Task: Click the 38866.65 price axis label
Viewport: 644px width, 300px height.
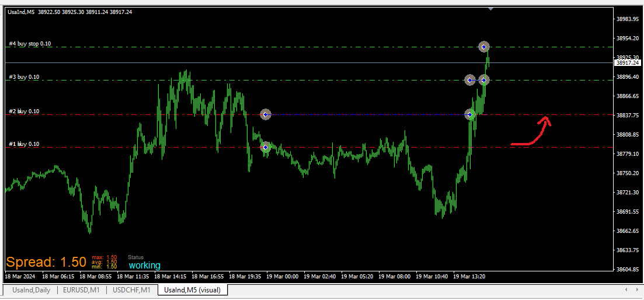Action: [x=628, y=96]
